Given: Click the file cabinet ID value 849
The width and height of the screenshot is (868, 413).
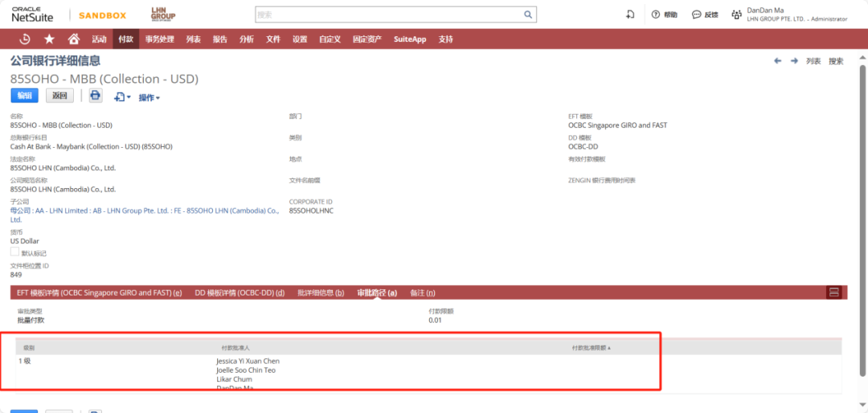Looking at the screenshot, I should coord(16,275).
